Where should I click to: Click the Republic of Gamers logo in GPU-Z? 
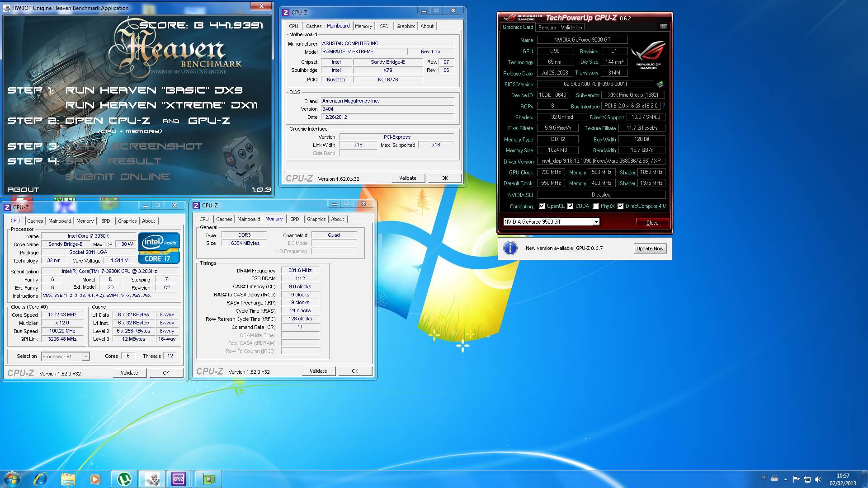[x=648, y=55]
